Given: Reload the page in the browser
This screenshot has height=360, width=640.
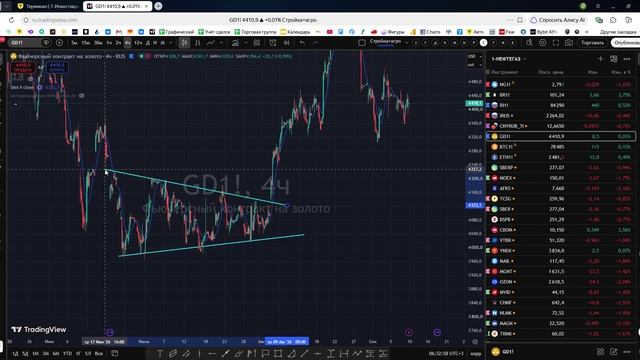Looking at the screenshot, I should (11, 20).
